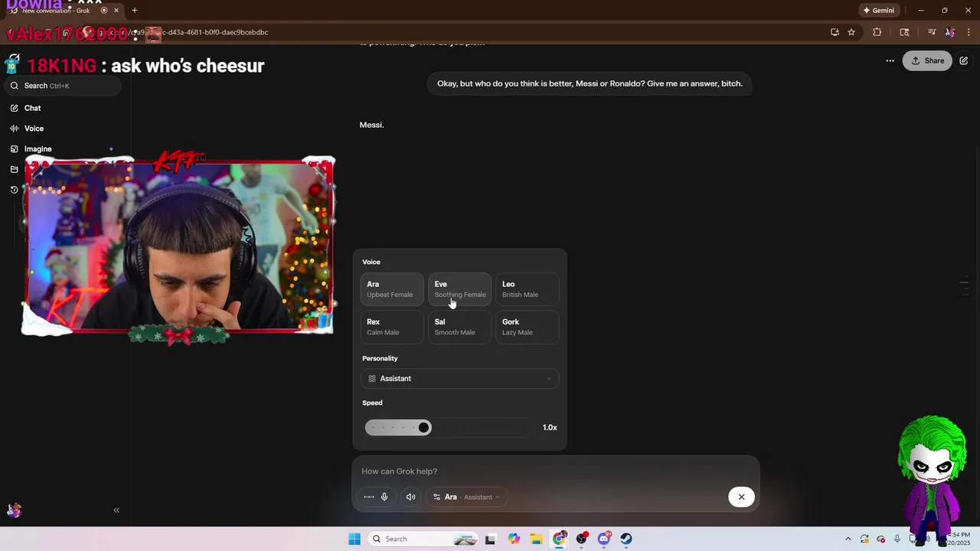Select the Eve soothing female voice
The image size is (980, 551).
(459, 289)
